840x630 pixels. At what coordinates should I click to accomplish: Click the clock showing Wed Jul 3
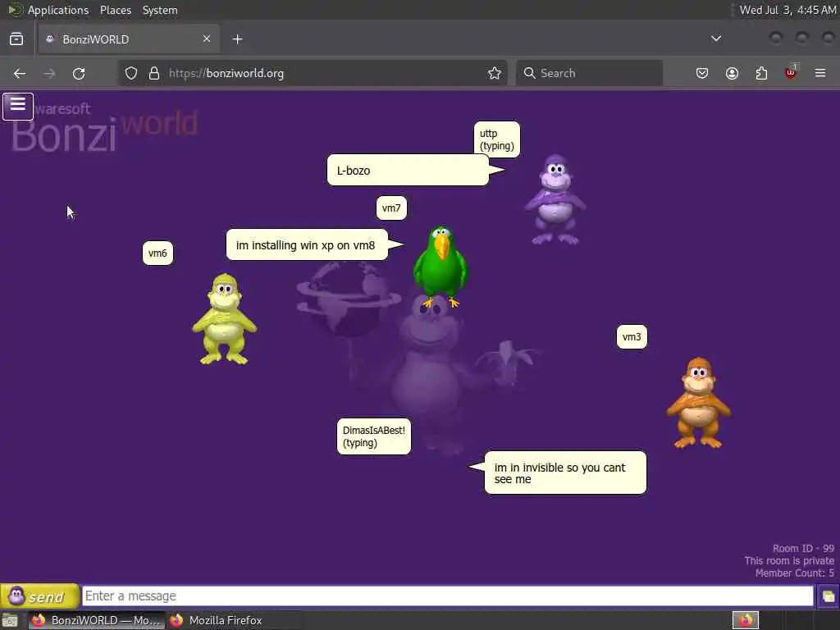[787, 10]
